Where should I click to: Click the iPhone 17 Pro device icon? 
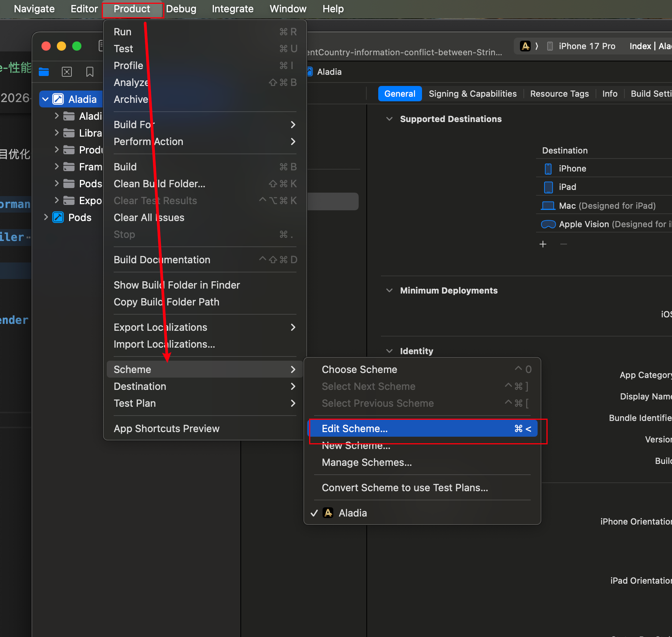coord(550,46)
